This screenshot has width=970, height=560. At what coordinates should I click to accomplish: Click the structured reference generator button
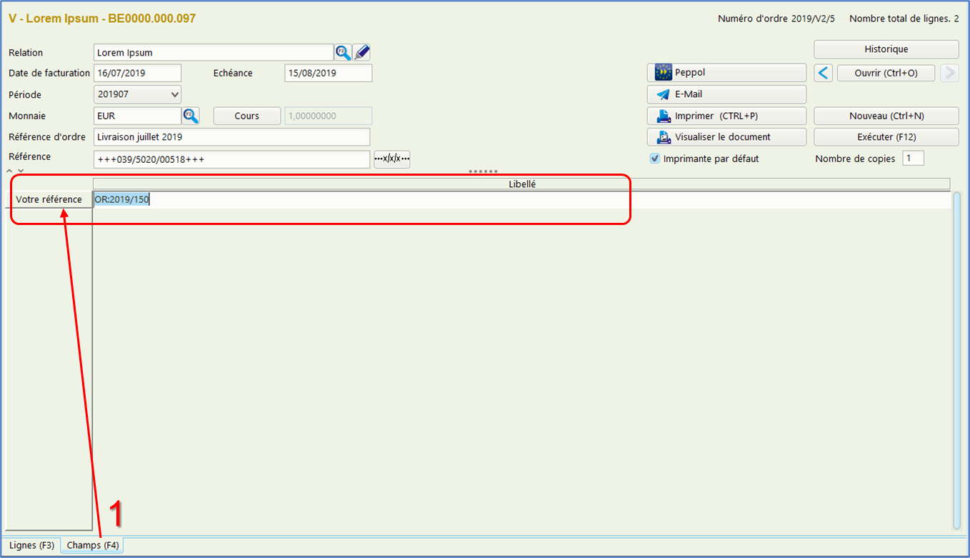(x=392, y=159)
